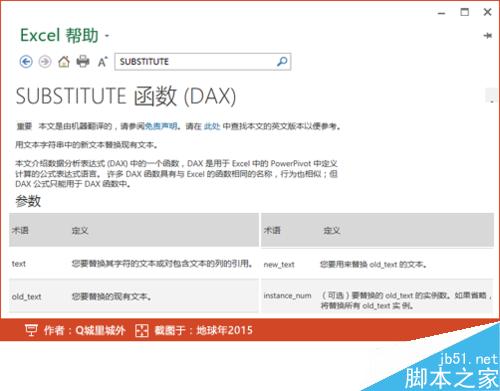Click the text parameter cell
This screenshot has width=500, height=391.
(x=19, y=264)
